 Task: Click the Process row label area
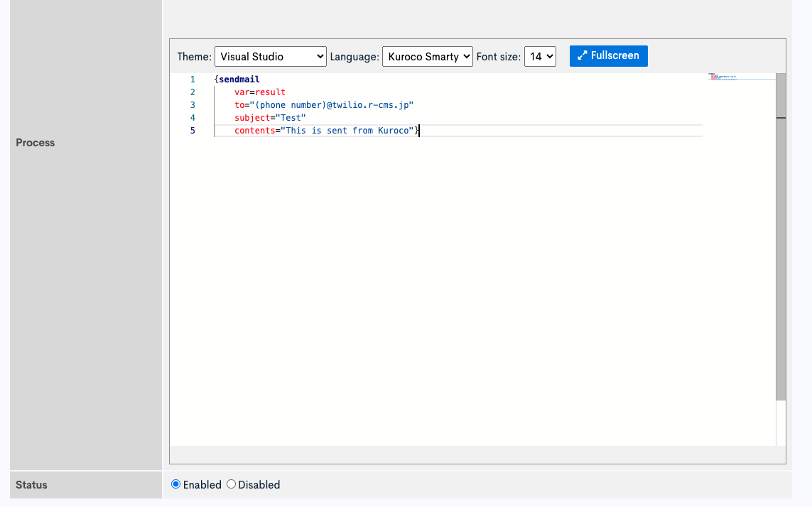35,143
